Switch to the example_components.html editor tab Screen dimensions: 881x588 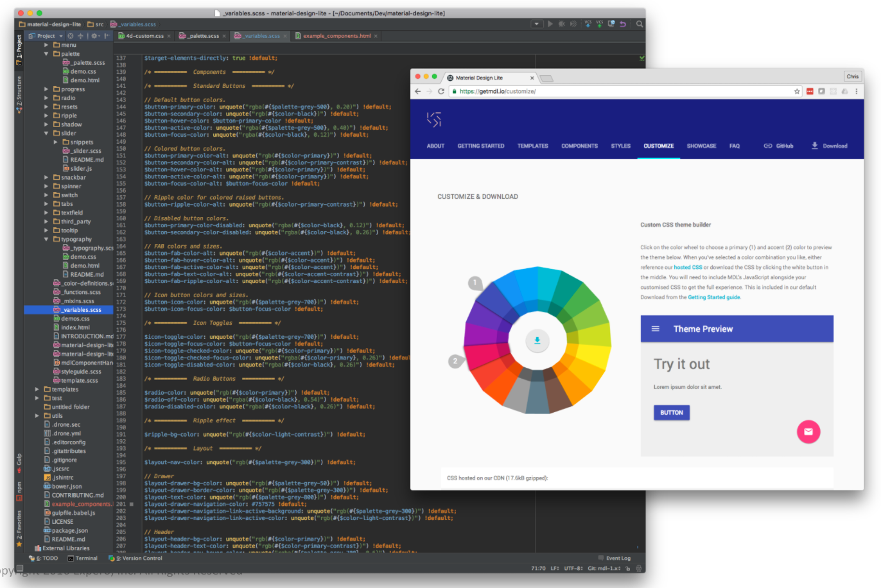(336, 36)
